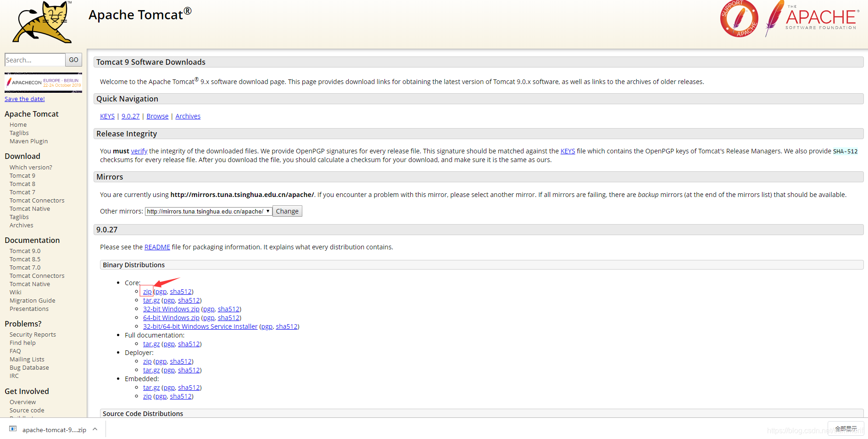Download the Core zip file
Image resolution: width=868 pixels, height=439 pixels.
pos(147,292)
